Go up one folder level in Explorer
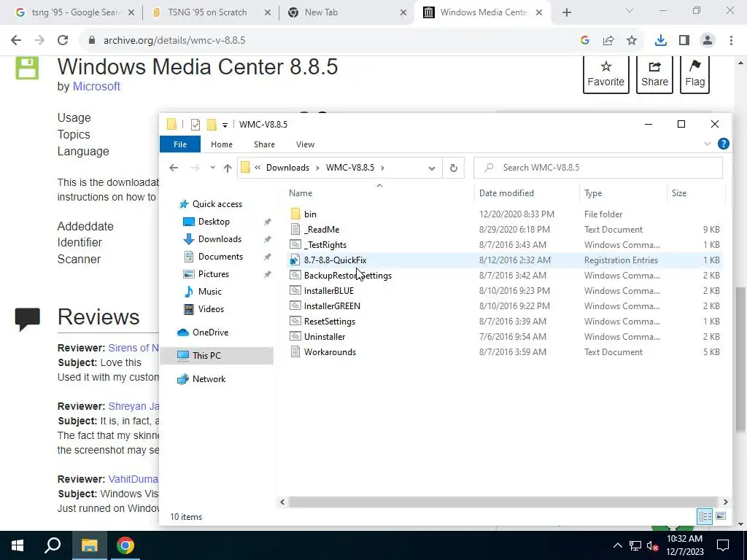The image size is (747, 560). pos(228,168)
